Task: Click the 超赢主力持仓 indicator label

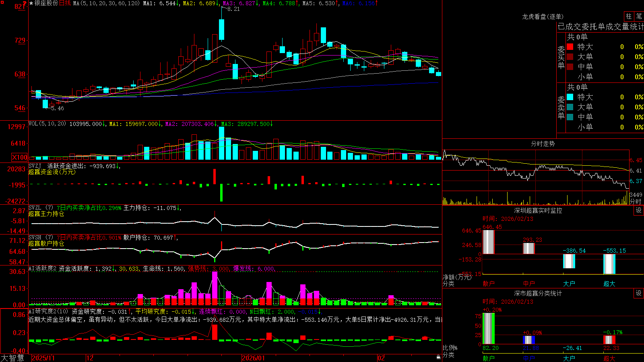Action: 46,214
